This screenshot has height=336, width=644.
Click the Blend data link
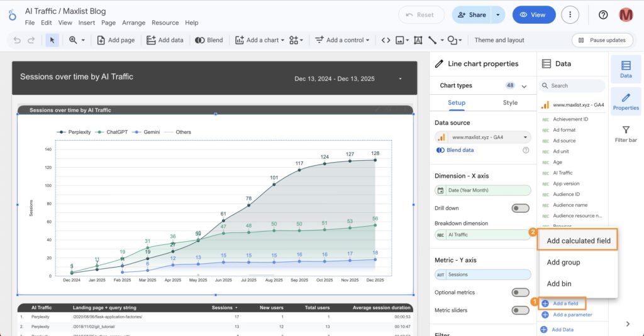click(x=460, y=150)
